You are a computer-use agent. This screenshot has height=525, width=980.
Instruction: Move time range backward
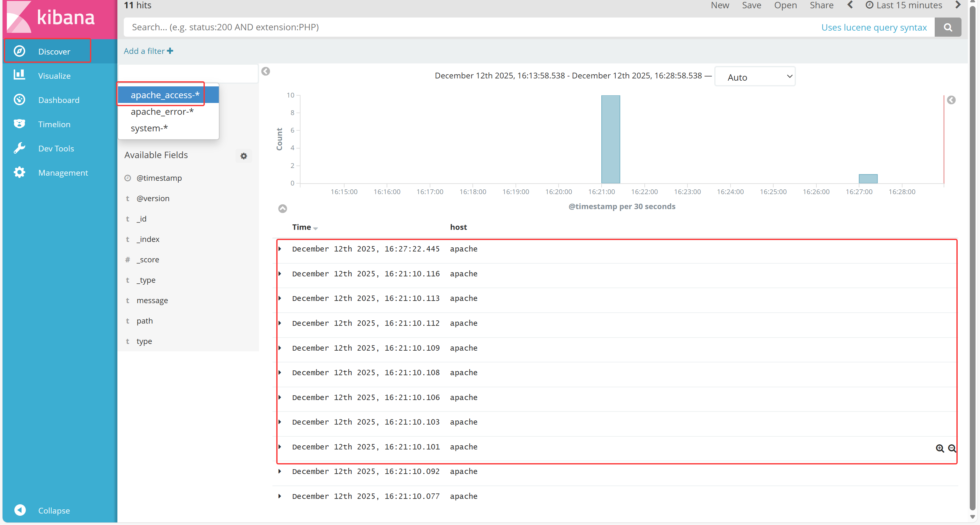(850, 5)
